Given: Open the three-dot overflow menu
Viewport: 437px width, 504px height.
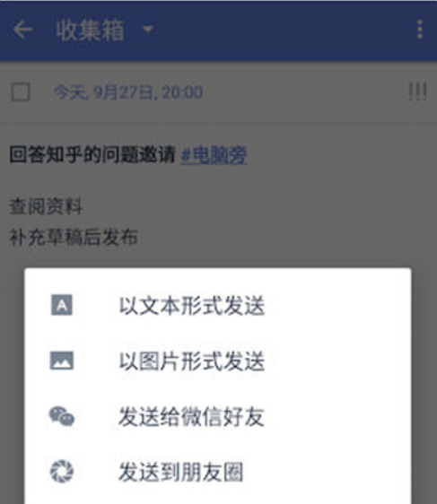Looking at the screenshot, I should pos(420,30).
